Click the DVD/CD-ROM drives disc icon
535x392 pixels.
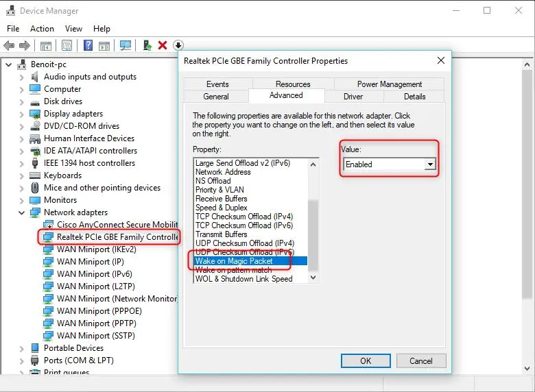[35, 126]
